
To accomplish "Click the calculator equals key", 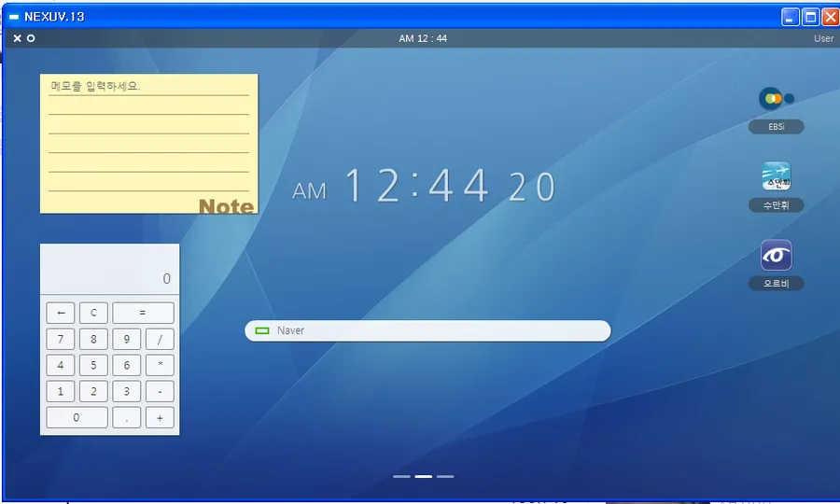I will tap(143, 313).
